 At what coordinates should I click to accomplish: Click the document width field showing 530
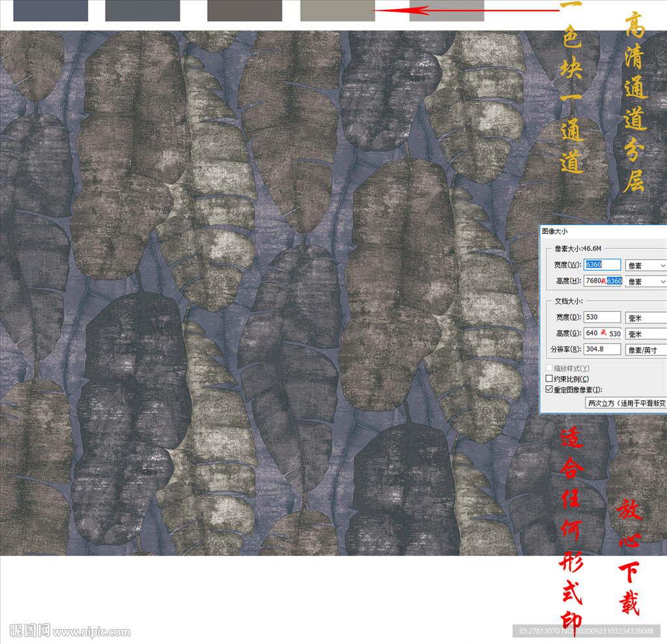602,317
